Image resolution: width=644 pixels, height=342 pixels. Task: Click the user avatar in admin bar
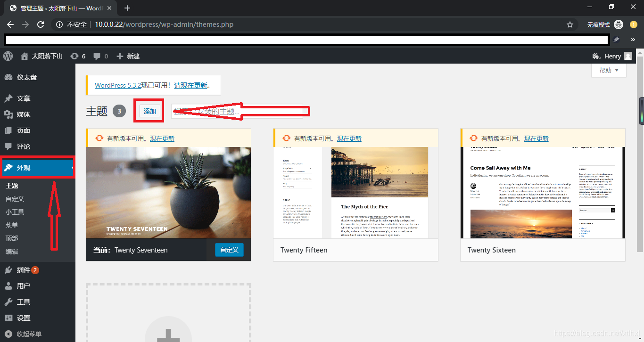pos(628,56)
